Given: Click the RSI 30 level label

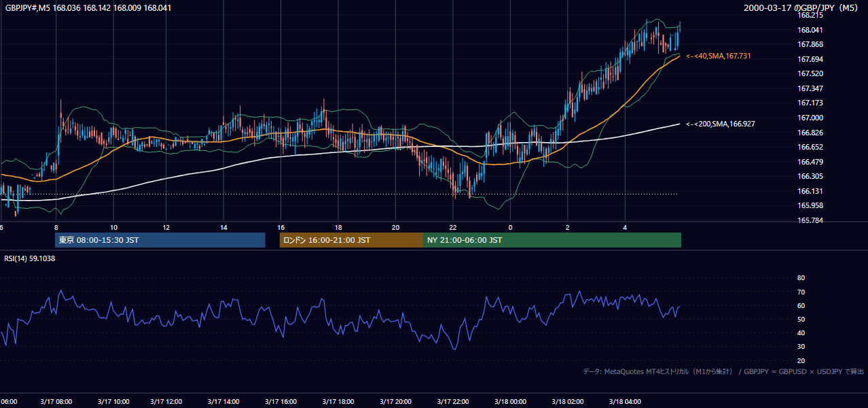Looking at the screenshot, I should pyautogui.click(x=801, y=347).
